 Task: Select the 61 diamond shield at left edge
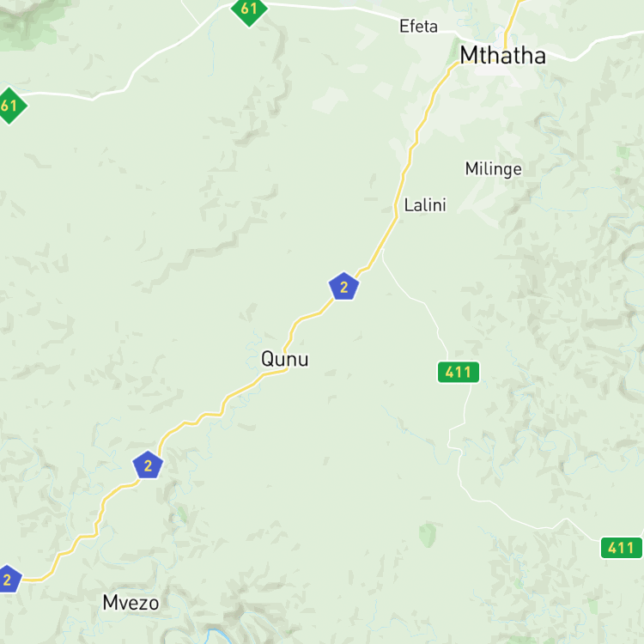10,106
